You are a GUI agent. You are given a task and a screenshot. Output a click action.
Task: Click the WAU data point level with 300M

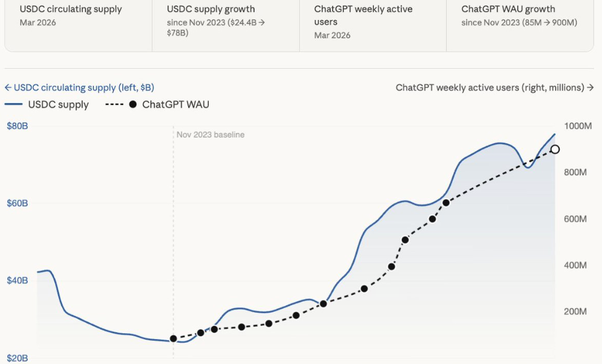[364, 289]
